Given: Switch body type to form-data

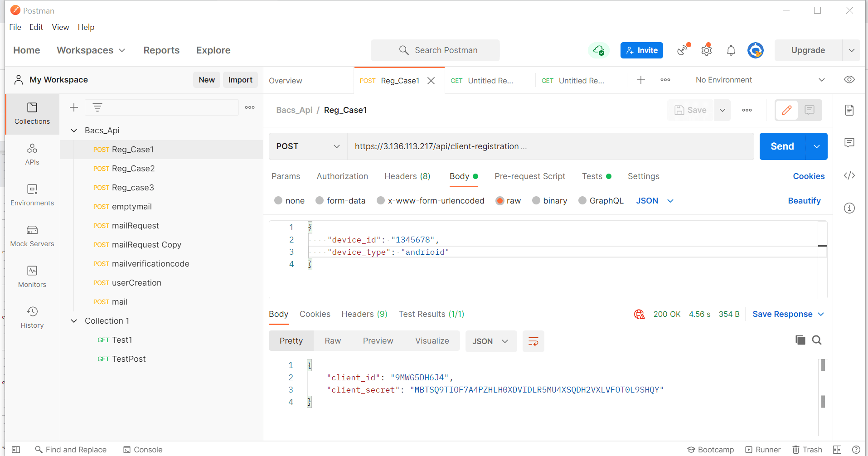Looking at the screenshot, I should [340, 200].
